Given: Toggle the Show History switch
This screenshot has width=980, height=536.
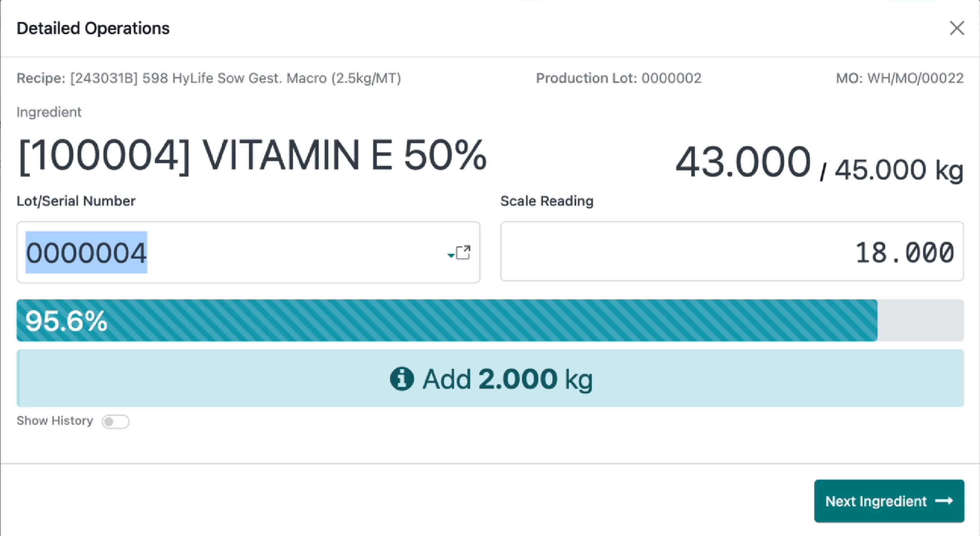Looking at the screenshot, I should pyautogui.click(x=115, y=421).
